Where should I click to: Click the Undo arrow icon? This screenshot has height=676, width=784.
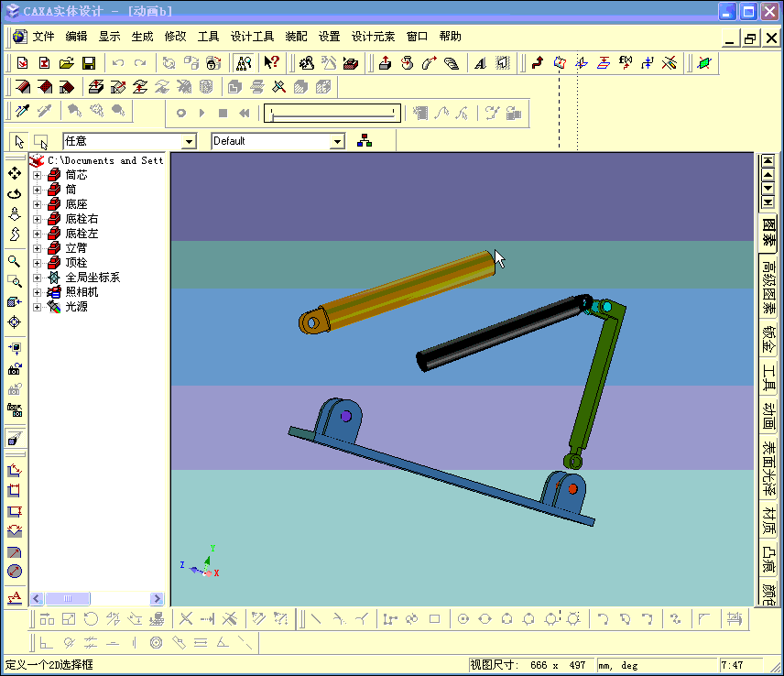point(118,63)
